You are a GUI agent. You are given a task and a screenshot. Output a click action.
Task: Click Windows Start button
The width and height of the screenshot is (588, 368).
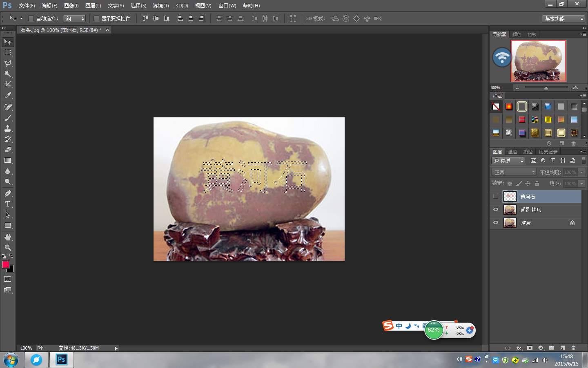click(x=11, y=360)
